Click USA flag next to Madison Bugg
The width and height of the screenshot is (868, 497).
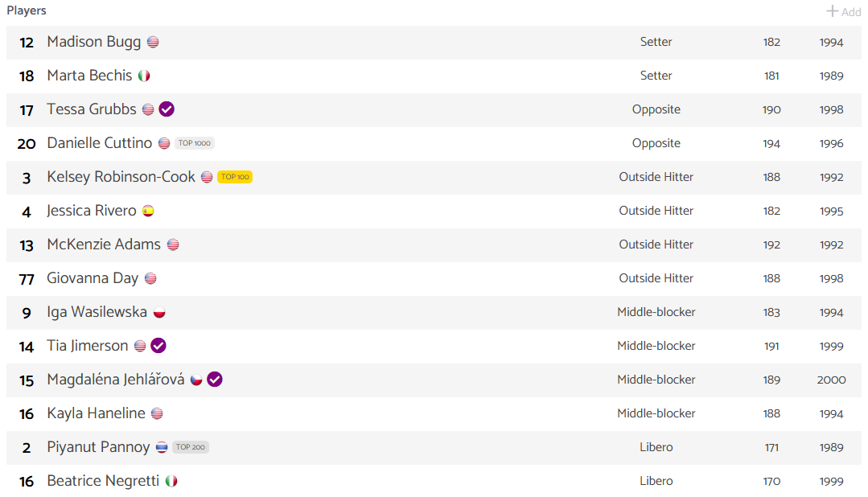tap(153, 42)
